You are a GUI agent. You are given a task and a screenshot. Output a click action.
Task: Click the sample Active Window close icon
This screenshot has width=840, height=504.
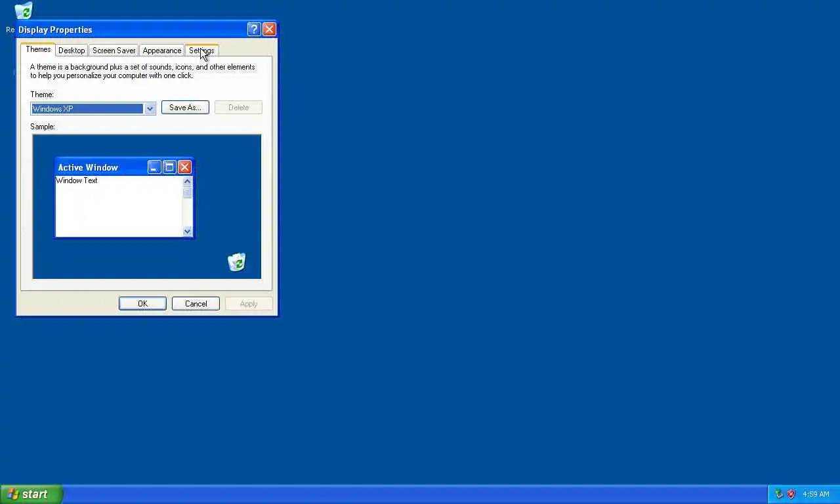pos(184,167)
